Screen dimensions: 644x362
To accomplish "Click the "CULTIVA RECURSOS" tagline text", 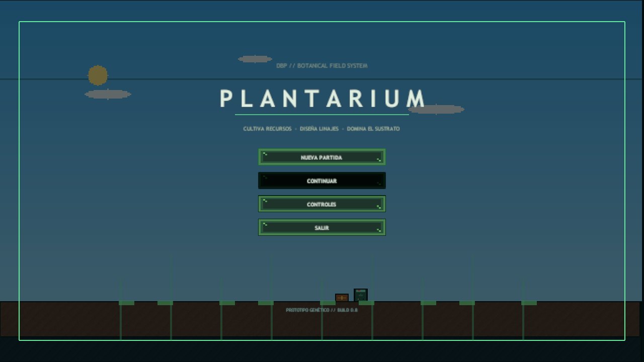I will pyautogui.click(x=267, y=129).
